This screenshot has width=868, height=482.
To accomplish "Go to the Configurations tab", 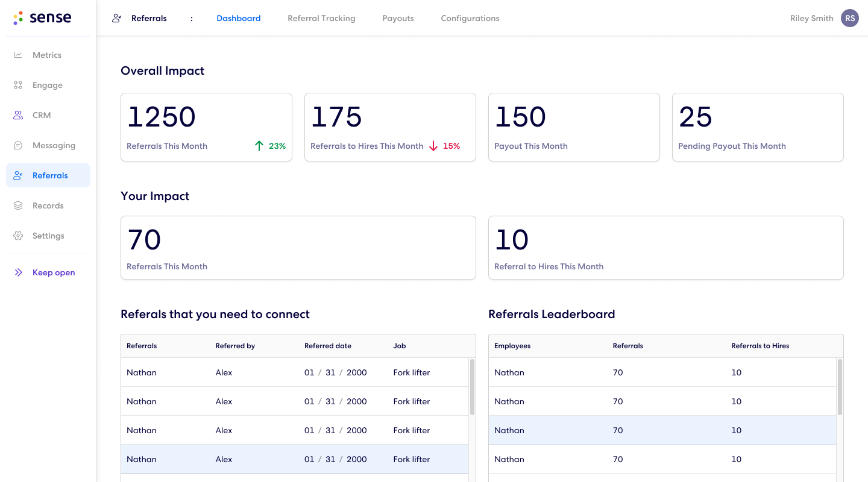I will [x=470, y=18].
